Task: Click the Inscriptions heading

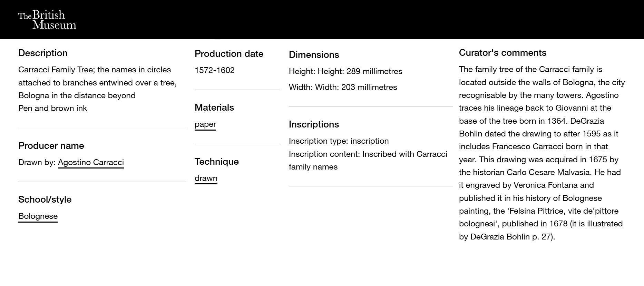Action: 314,124
